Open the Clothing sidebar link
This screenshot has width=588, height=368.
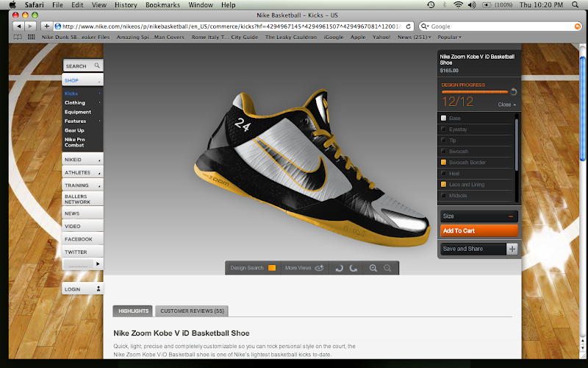75,102
